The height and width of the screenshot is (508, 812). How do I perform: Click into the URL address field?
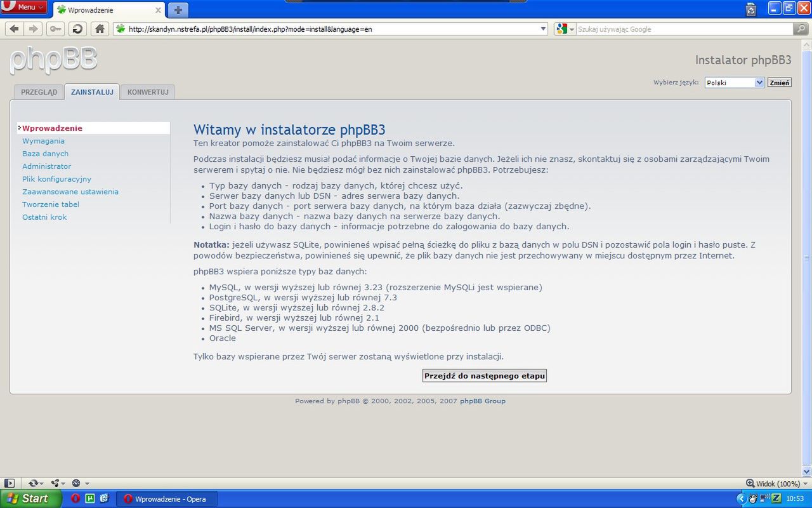pos(331,29)
